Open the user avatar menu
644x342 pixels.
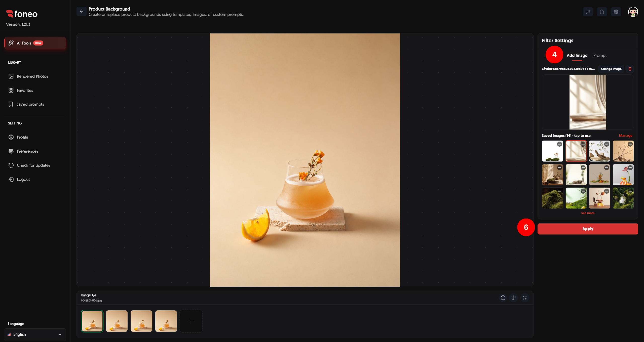[633, 12]
